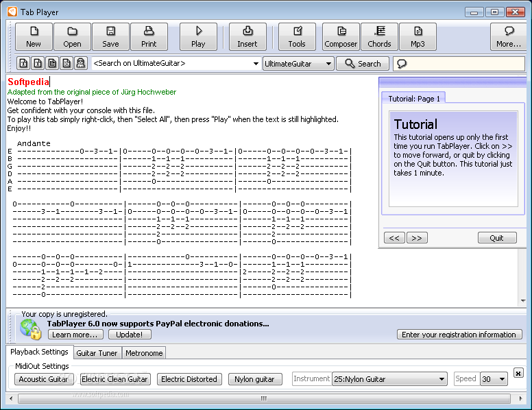This screenshot has width=532, height=410.
Task: Quit the tutorial panel
Action: (x=497, y=238)
